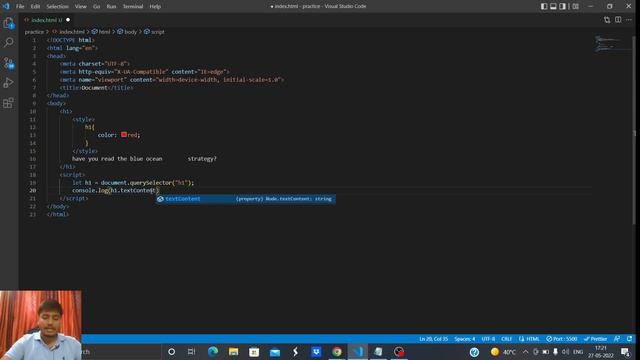The height and width of the screenshot is (360, 640).
Task: Click CRLF end-of-line indicator
Action: 507,339
